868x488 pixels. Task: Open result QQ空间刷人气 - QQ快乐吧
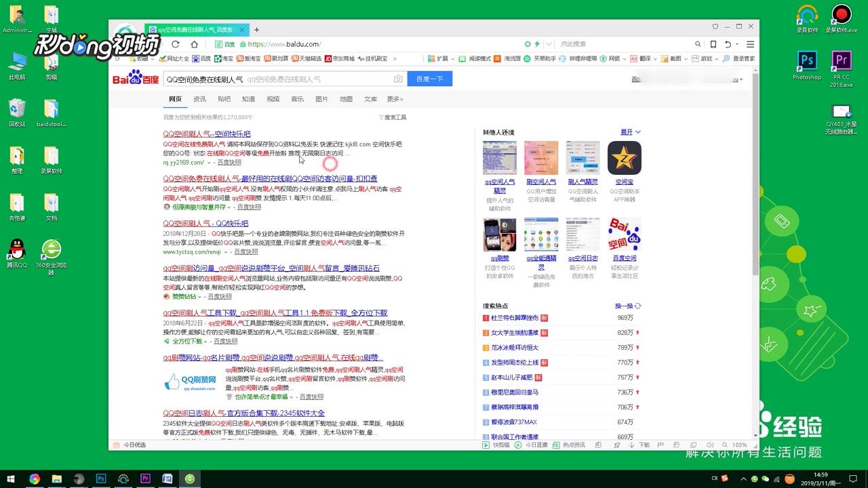205,224
